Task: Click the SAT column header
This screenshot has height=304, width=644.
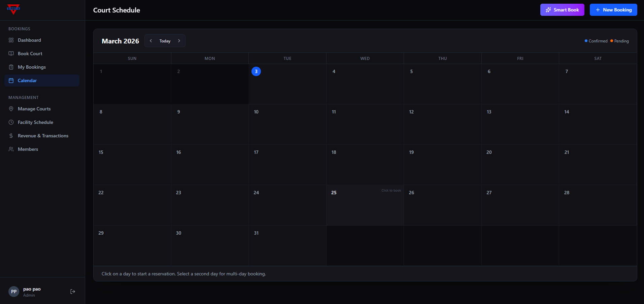Action: coord(598,59)
